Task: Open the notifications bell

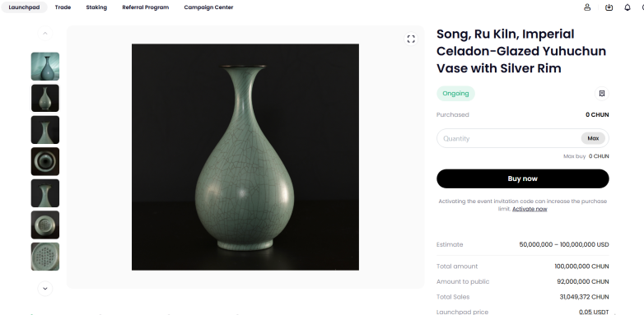Action: pyautogui.click(x=628, y=7)
